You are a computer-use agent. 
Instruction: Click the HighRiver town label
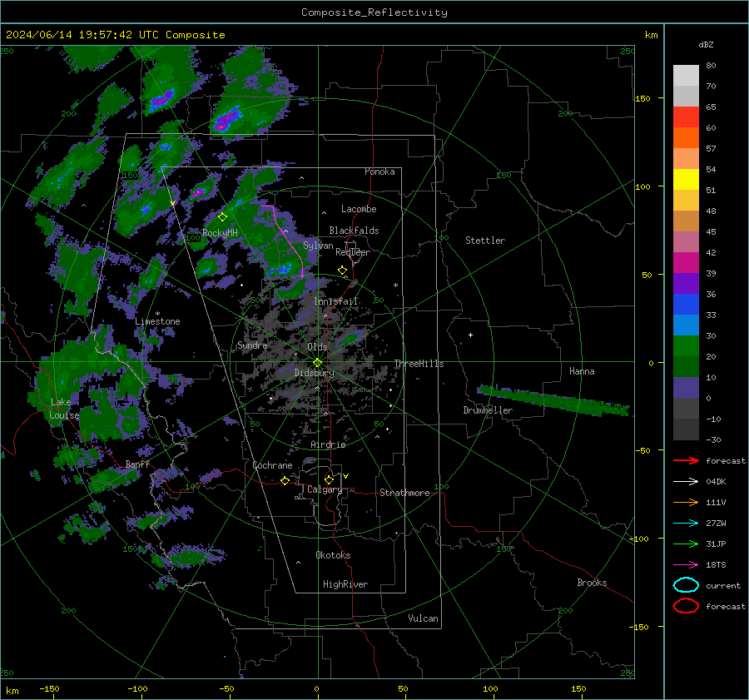tap(345, 584)
